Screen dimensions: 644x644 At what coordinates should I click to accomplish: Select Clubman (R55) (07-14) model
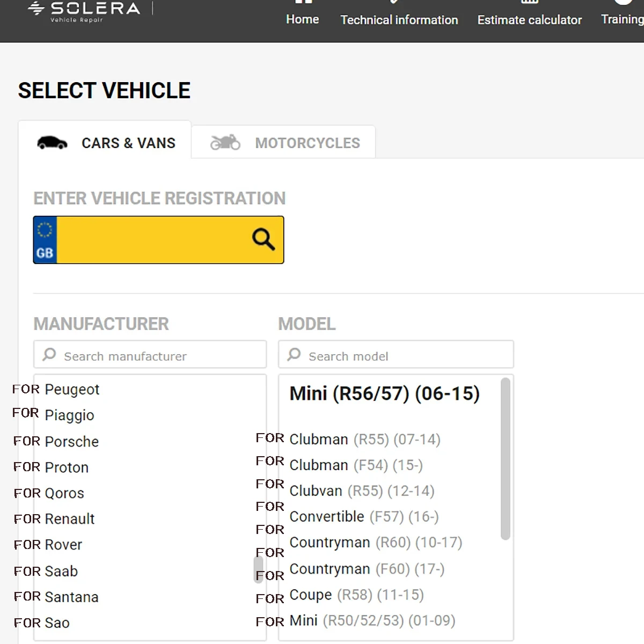click(x=364, y=440)
